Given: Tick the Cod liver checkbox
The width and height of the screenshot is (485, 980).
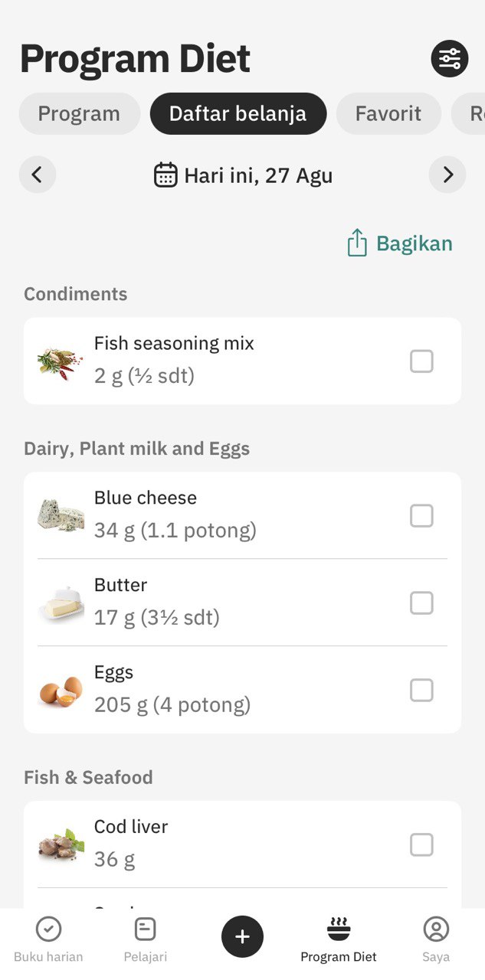Looking at the screenshot, I should pyautogui.click(x=421, y=845).
